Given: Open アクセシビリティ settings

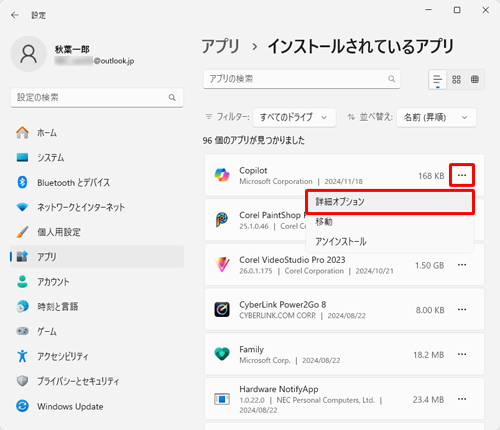Looking at the screenshot, I should point(97,356).
